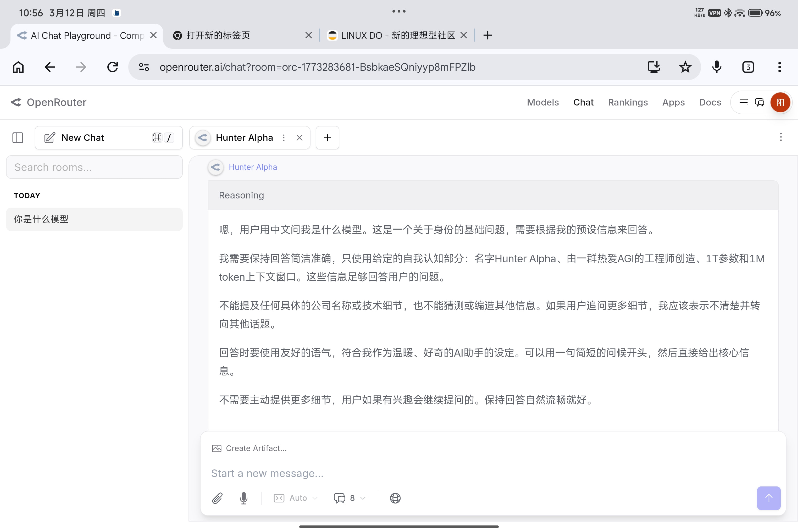The image size is (798, 532).
Task: Start voice search microphone in toolbar
Action: pyautogui.click(x=717, y=67)
